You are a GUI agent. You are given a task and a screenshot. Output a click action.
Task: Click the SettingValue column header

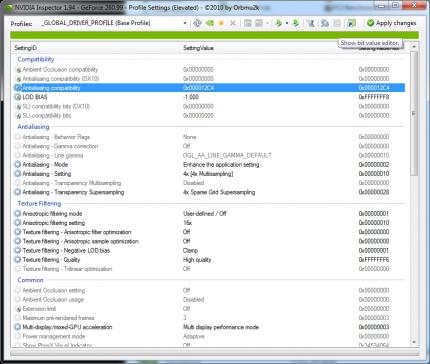[198, 48]
